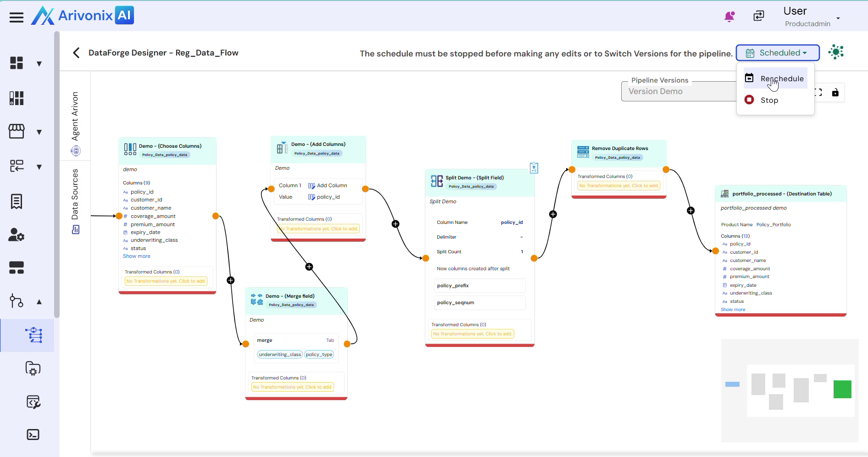This screenshot has height=457, width=868.
Task: Click the notification bell icon
Action: coord(729,17)
